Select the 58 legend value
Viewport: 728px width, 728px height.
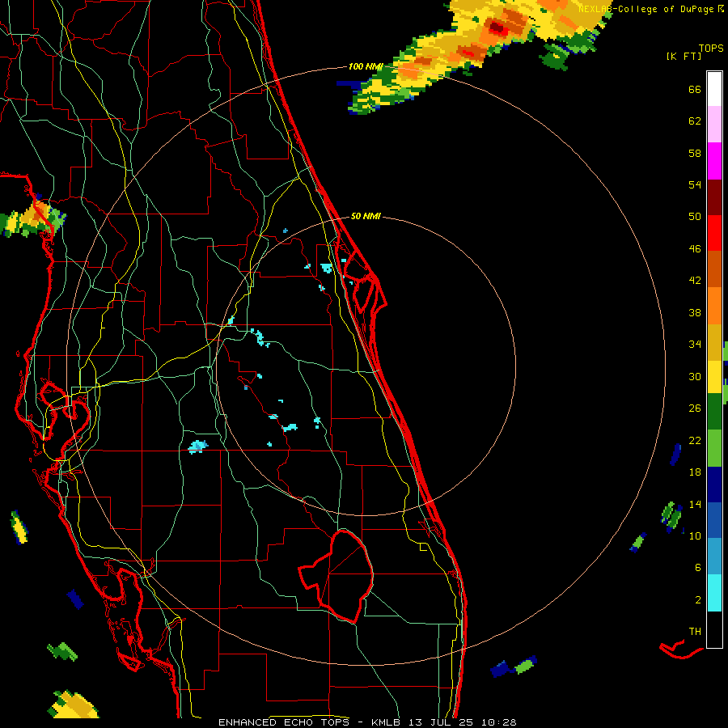tap(695, 153)
